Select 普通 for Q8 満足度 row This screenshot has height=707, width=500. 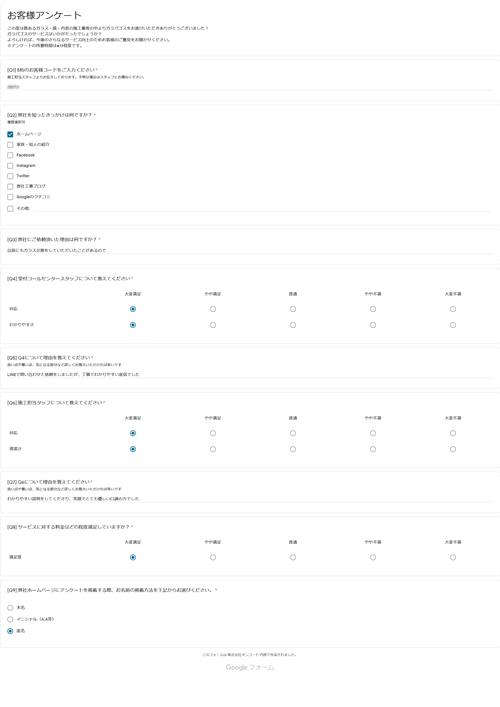(293, 558)
